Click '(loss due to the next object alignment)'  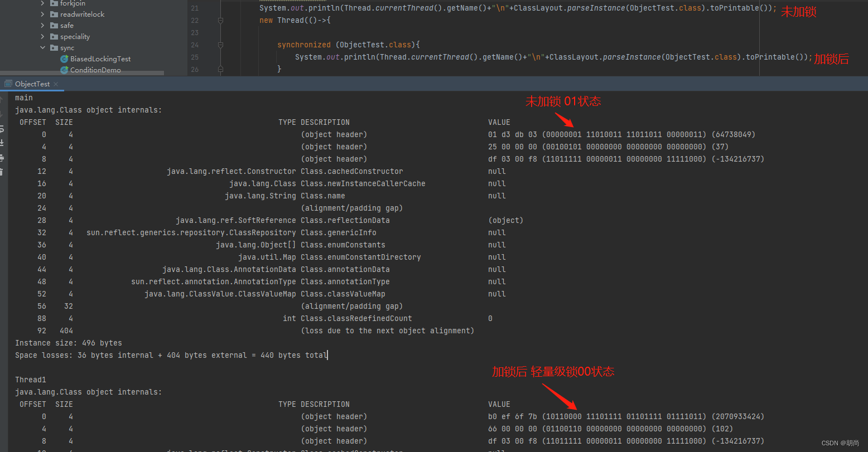tap(388, 331)
